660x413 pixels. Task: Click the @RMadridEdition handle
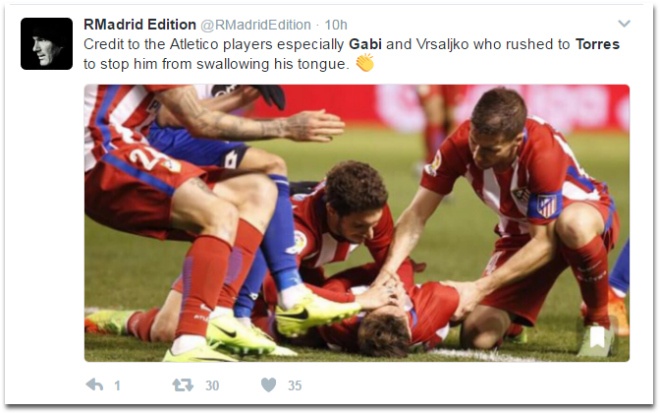[x=255, y=25]
